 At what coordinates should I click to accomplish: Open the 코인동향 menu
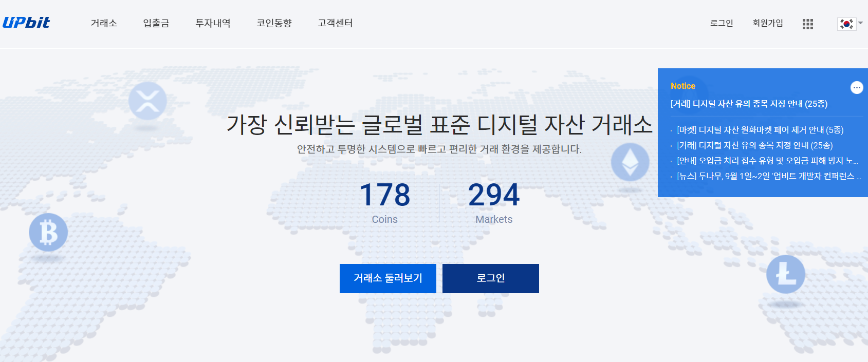coord(274,23)
